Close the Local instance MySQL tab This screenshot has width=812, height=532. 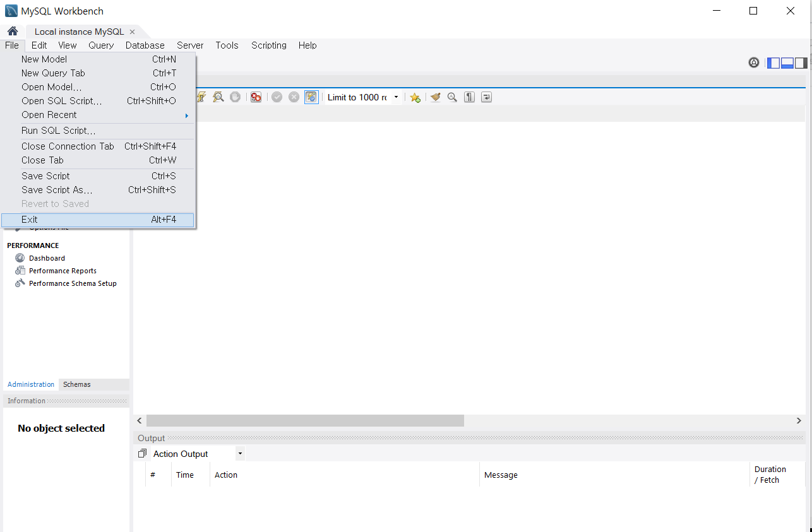(x=132, y=32)
